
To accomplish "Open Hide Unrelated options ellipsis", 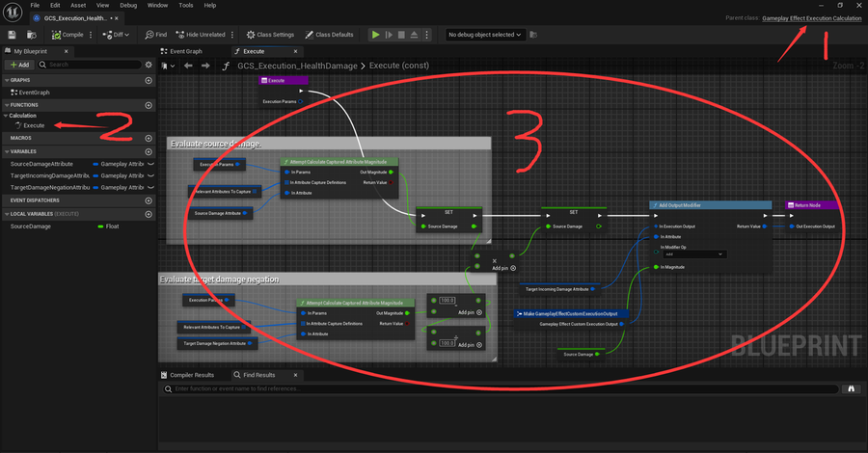I will (232, 35).
